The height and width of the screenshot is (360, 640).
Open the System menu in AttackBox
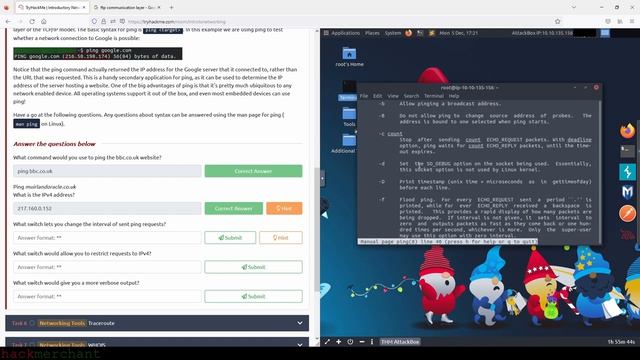(x=393, y=33)
